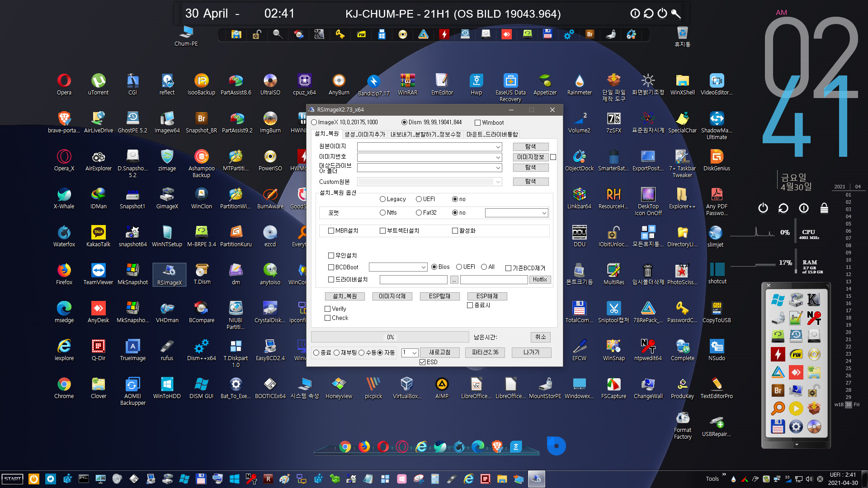The height and width of the screenshot is (488, 868).
Task: Click the ESP탑재 button
Action: tap(439, 296)
